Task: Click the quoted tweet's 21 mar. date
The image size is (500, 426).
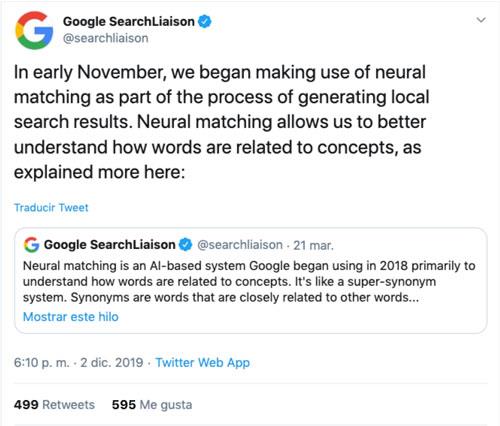Action: [x=313, y=245]
